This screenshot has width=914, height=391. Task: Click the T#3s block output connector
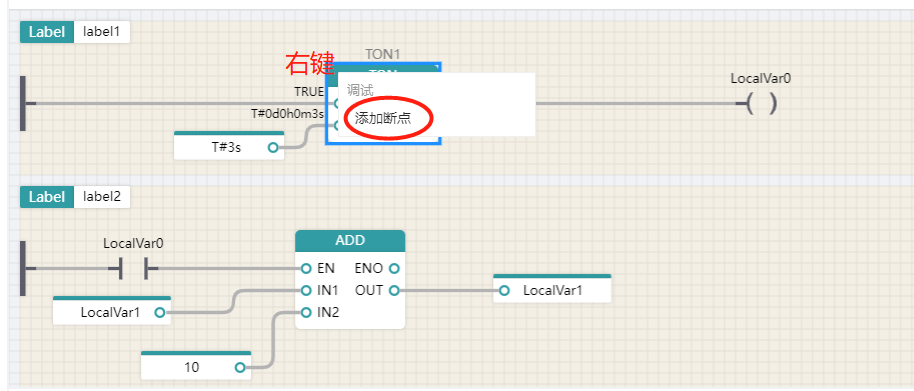[273, 147]
